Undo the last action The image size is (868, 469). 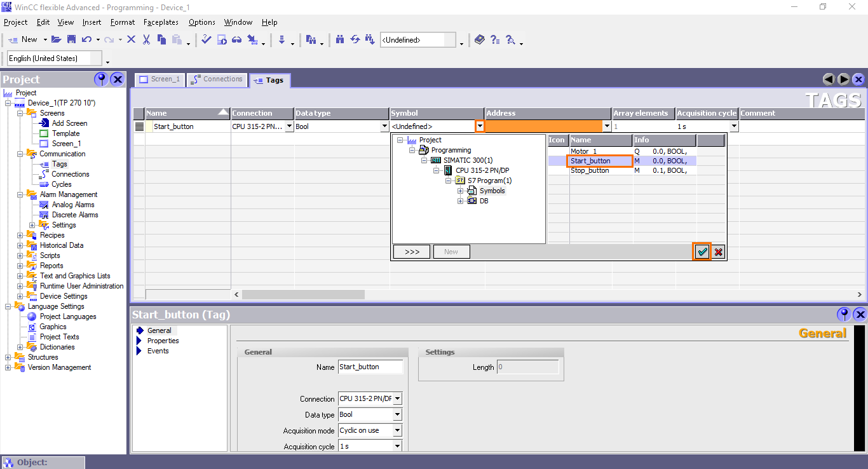pos(86,39)
